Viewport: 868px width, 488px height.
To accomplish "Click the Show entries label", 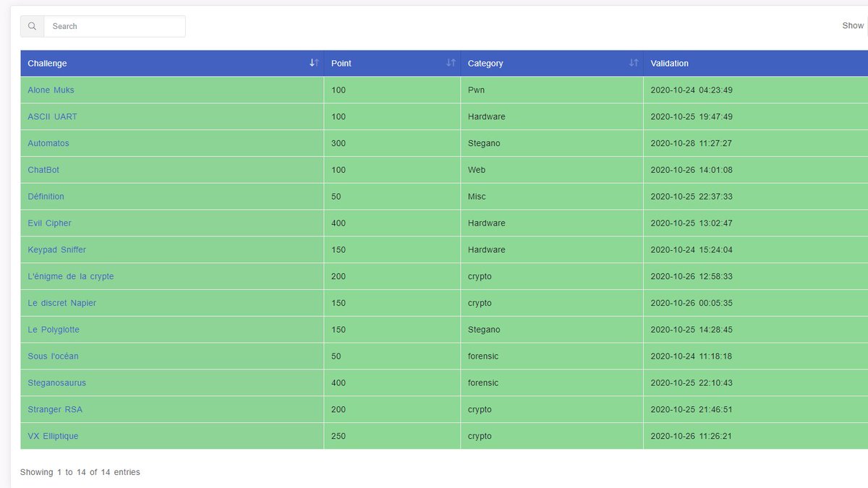I will pos(854,25).
